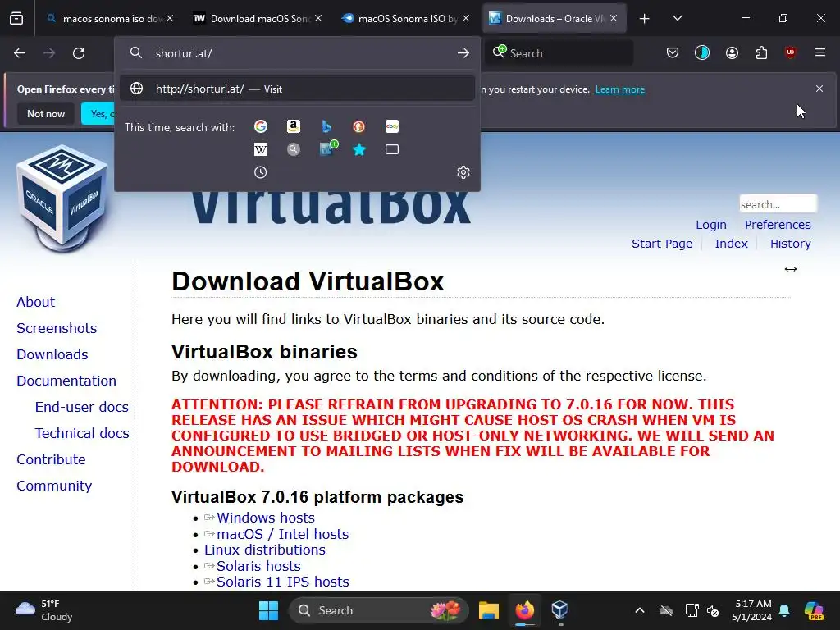840x630 pixels.
Task: Open the Index link
Action: (731, 244)
